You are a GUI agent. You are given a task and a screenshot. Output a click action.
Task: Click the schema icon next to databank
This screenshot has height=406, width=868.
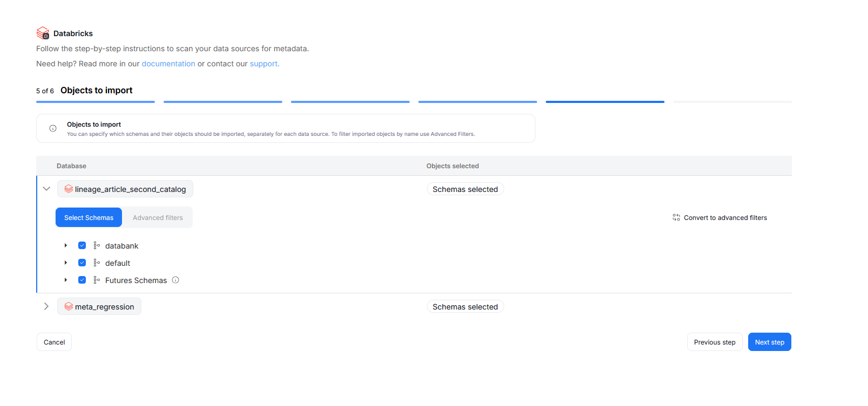(x=97, y=245)
